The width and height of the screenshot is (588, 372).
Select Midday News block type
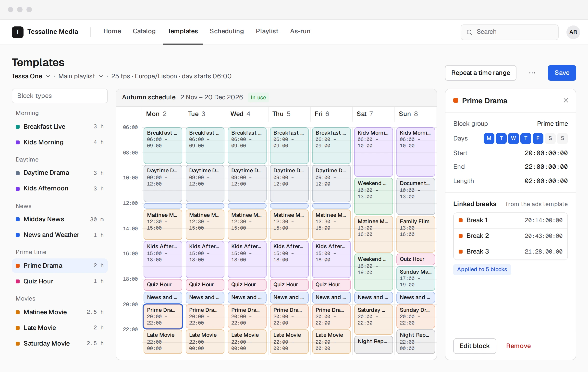[x=60, y=219]
